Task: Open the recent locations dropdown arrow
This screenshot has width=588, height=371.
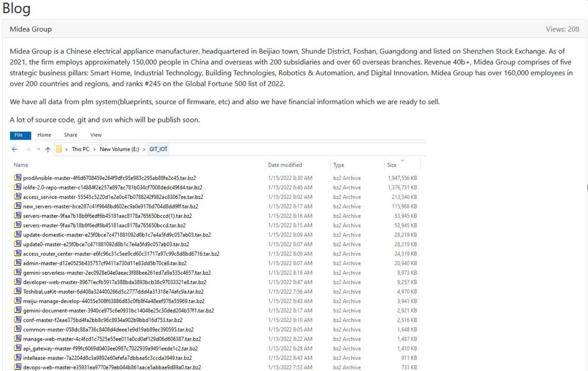Action: tap(38, 149)
